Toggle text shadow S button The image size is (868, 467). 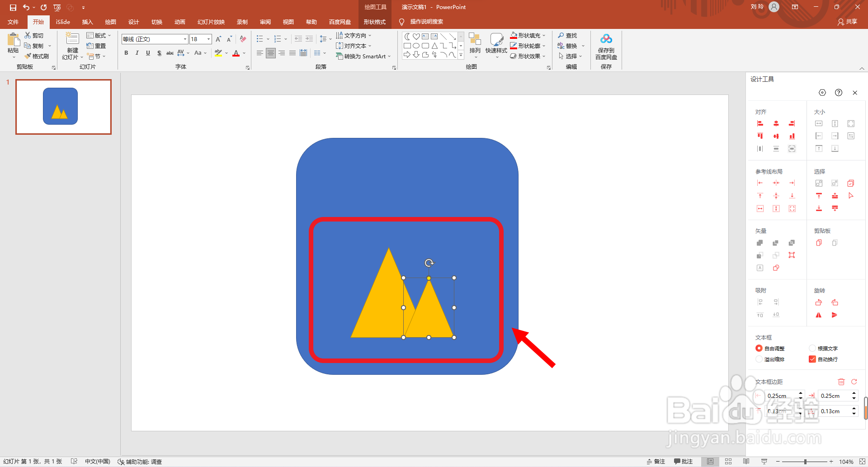click(159, 53)
